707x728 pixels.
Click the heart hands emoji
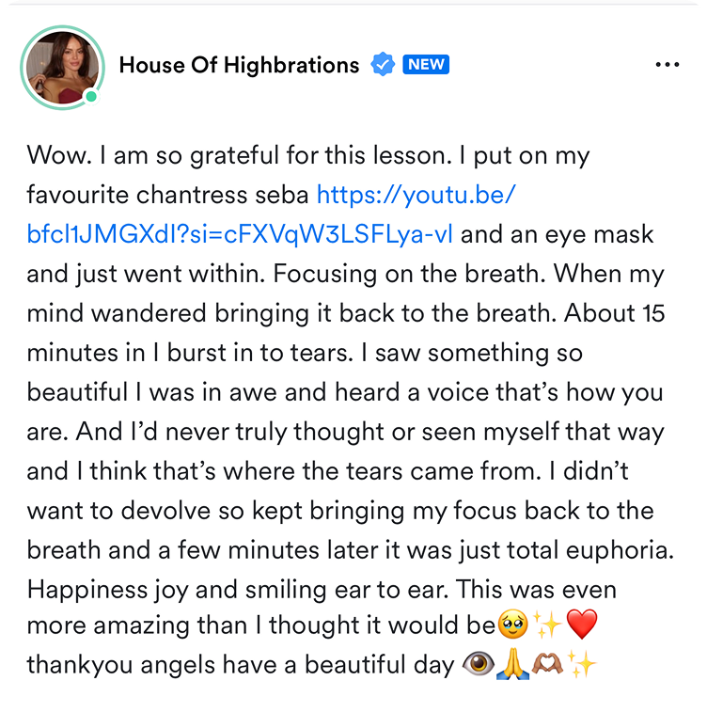click(x=547, y=664)
